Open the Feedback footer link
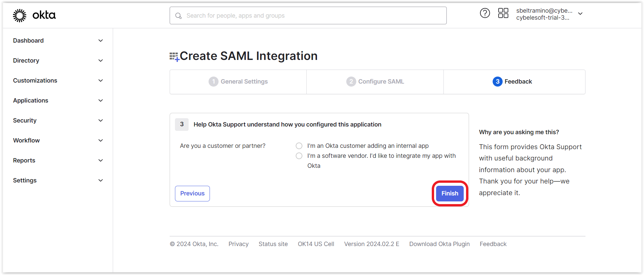This screenshot has width=644, height=275. point(493,244)
